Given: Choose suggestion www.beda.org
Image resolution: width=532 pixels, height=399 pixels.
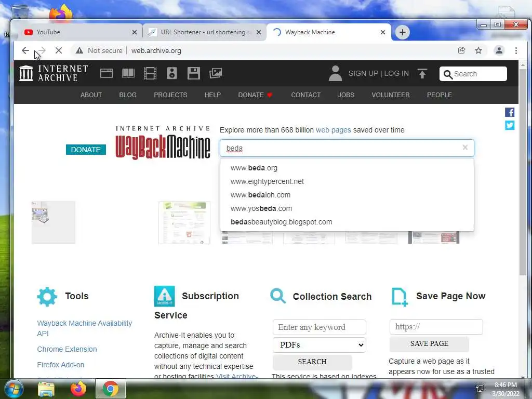Looking at the screenshot, I should 347,168.
